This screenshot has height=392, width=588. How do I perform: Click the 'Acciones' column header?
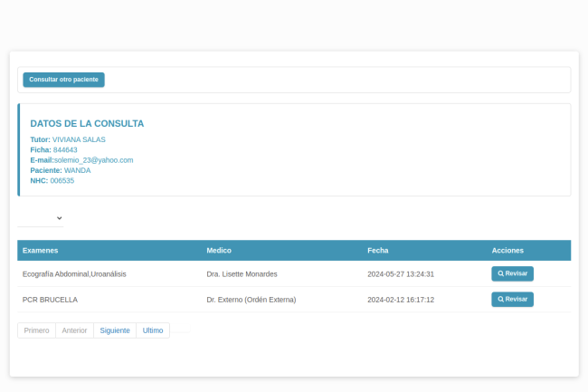click(x=507, y=250)
